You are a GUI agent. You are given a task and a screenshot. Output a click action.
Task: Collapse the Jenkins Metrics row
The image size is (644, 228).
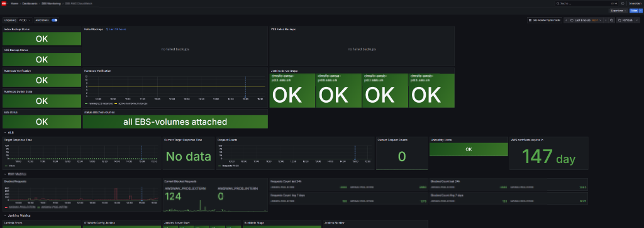tap(18, 215)
